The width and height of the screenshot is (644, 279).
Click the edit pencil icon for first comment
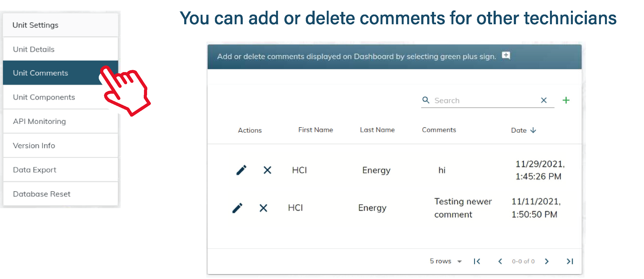(238, 169)
